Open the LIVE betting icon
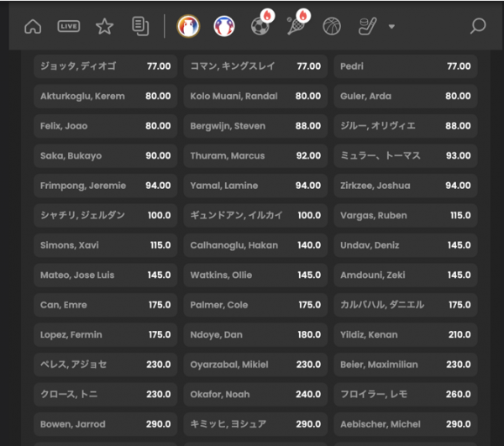Screen dimensions: 504x446 [69, 26]
